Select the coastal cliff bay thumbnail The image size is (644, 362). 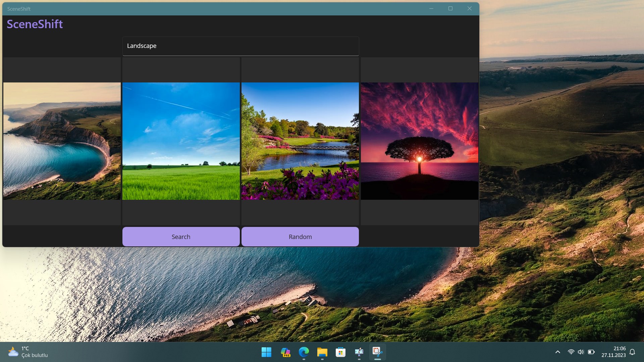click(62, 141)
